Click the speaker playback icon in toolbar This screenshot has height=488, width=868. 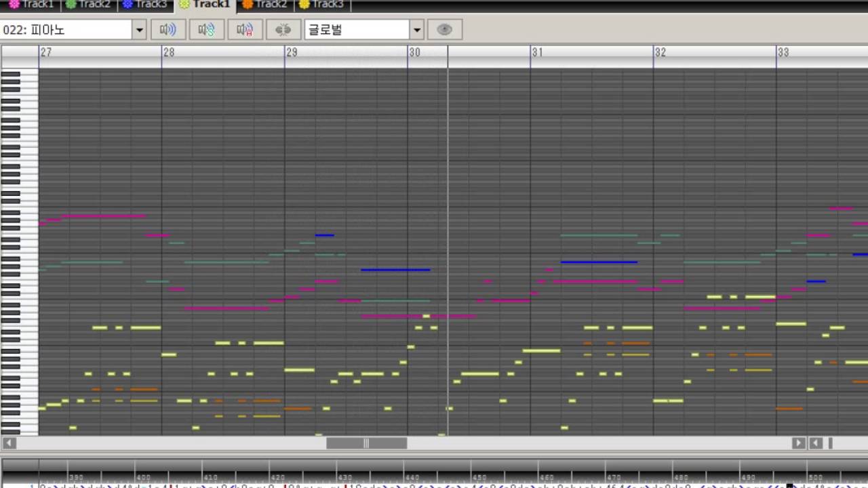pos(167,30)
